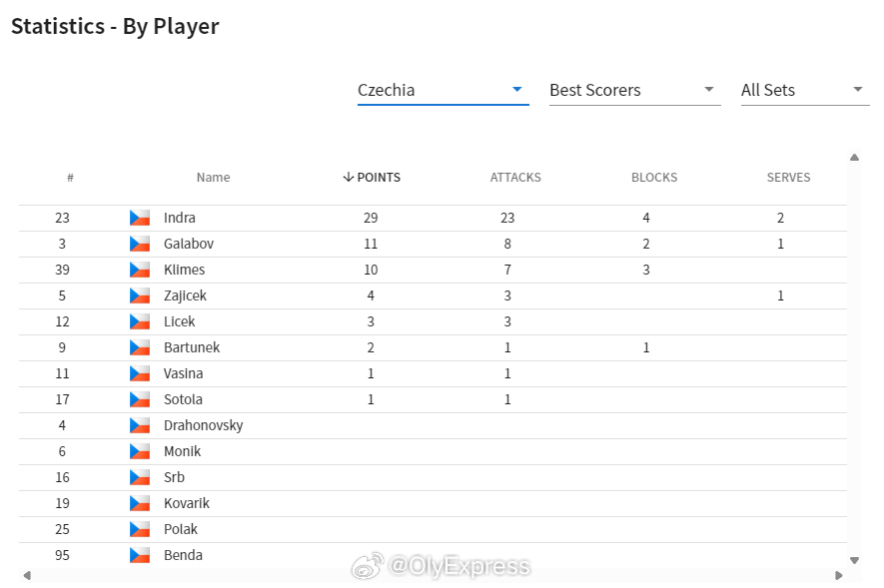The image size is (884, 588).
Task: Open the Czechia team dropdown
Action: [443, 90]
